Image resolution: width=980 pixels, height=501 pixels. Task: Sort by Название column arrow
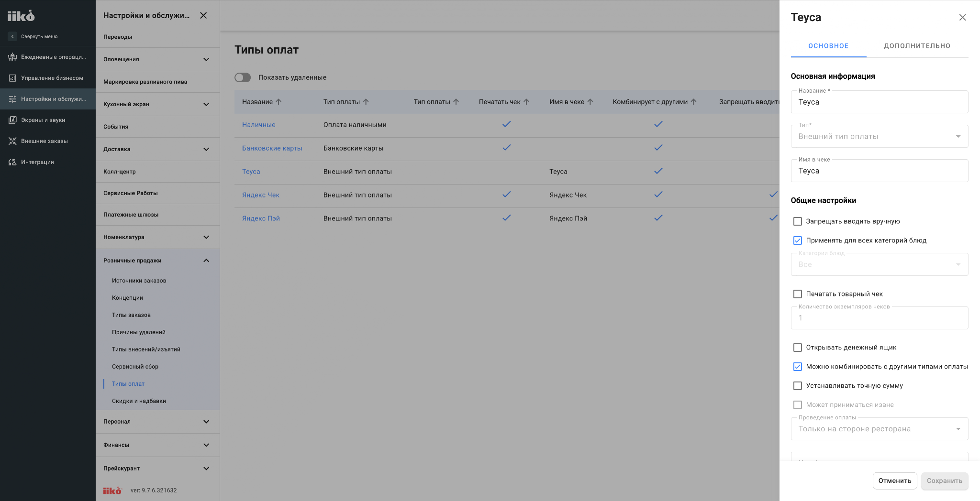[278, 102]
